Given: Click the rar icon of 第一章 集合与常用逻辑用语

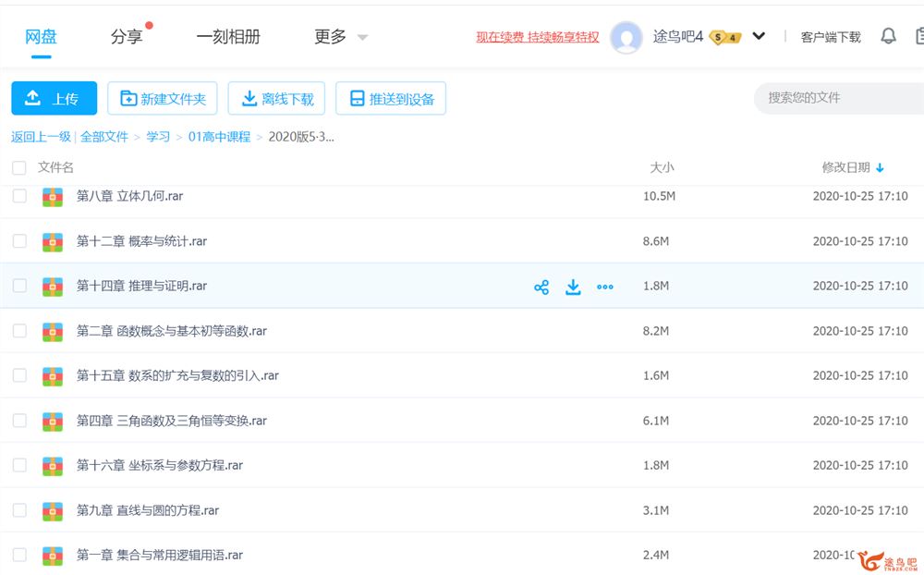Looking at the screenshot, I should (x=53, y=556).
